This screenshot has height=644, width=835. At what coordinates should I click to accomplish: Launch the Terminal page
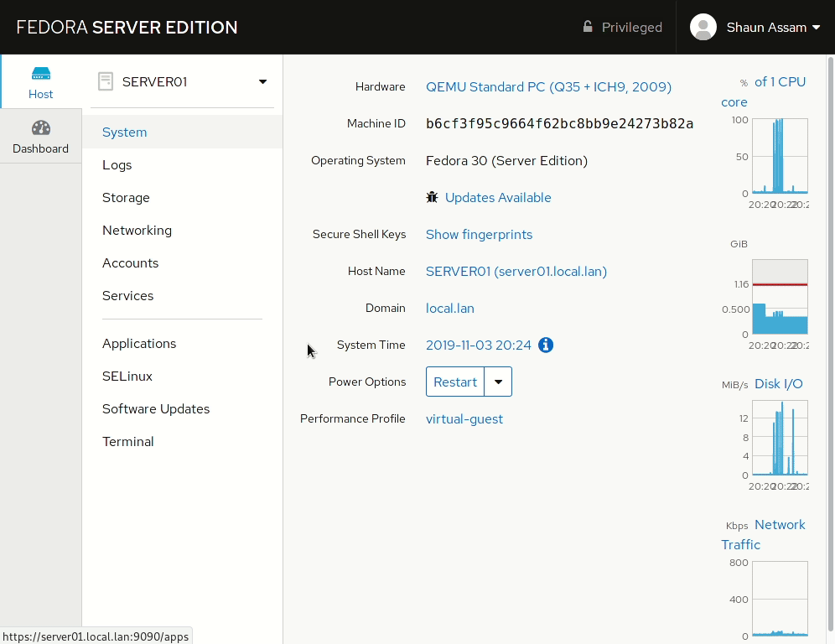pyautogui.click(x=127, y=442)
